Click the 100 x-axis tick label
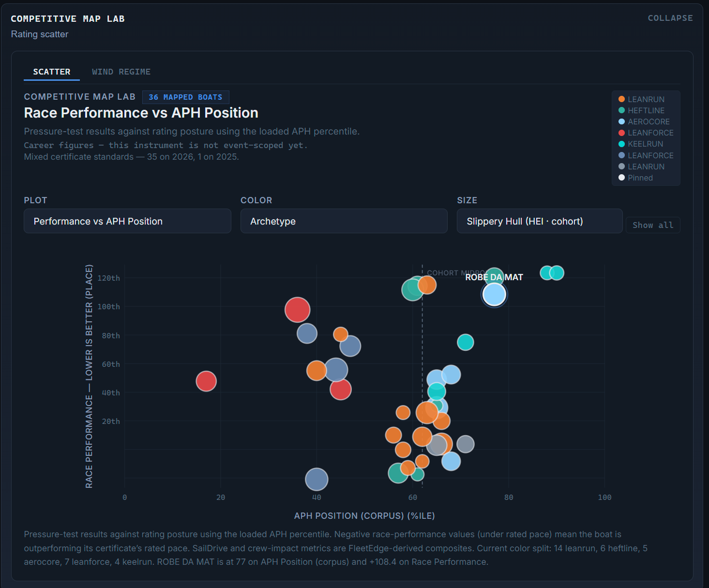 pos(604,498)
